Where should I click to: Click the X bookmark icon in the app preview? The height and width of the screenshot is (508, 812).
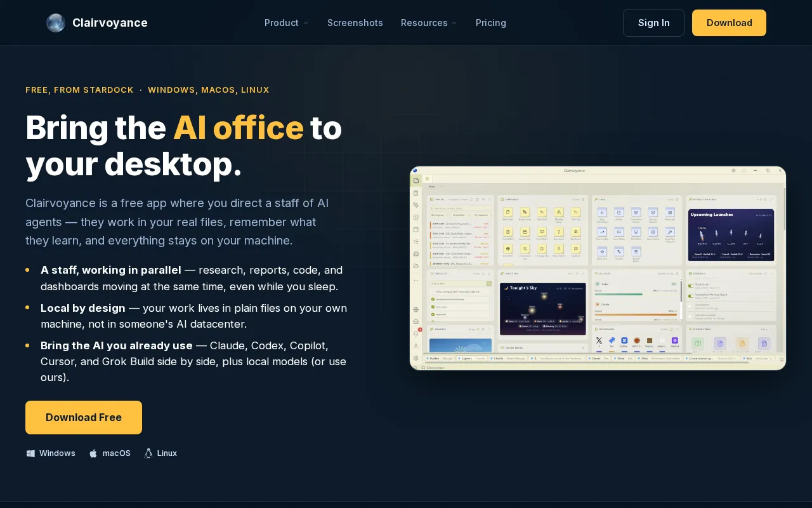pyautogui.click(x=599, y=340)
